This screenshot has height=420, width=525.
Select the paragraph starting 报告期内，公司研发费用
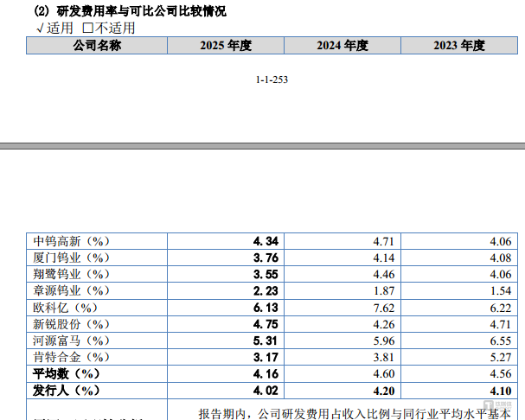pyautogui.click(x=355, y=414)
